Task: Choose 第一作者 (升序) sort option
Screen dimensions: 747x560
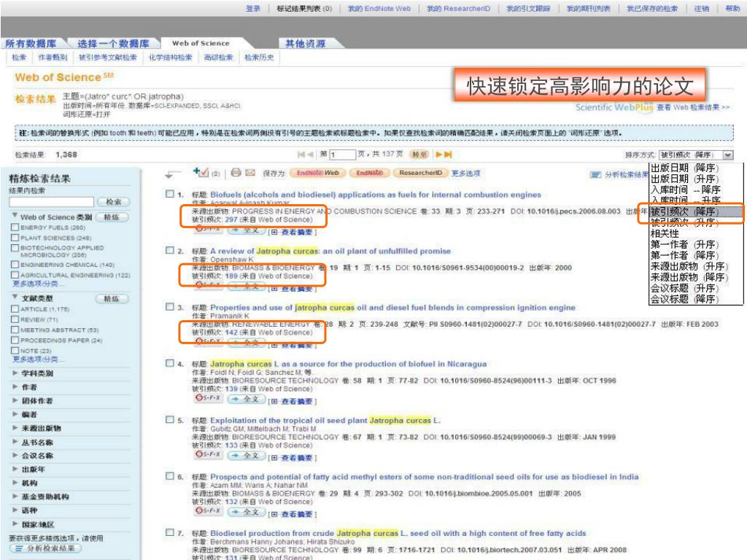Action: [684, 244]
